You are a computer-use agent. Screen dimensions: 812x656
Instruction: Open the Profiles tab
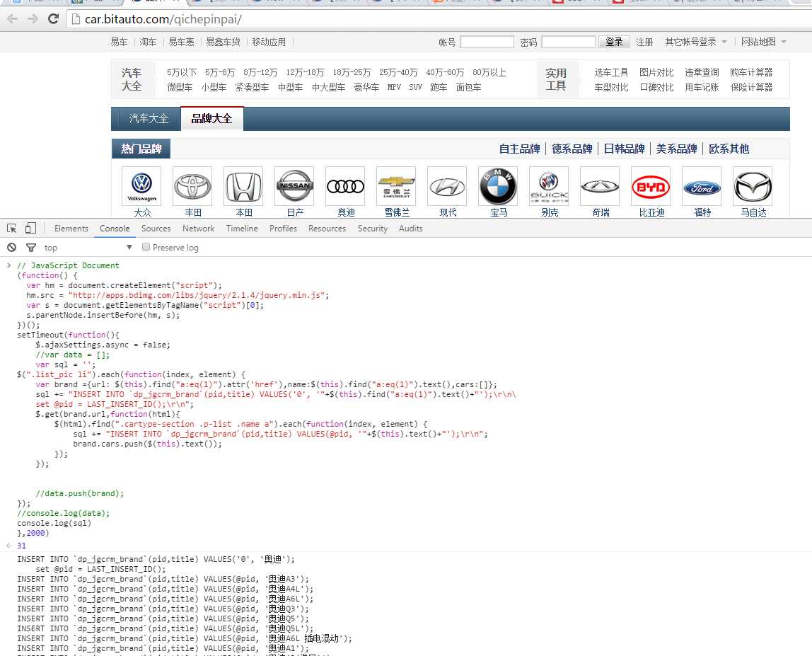pyautogui.click(x=283, y=229)
